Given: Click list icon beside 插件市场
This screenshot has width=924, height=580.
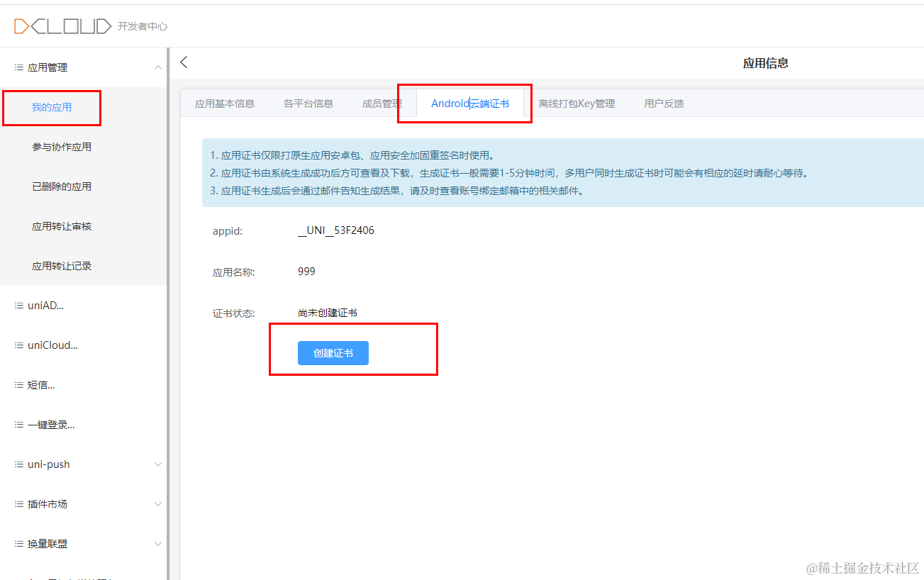Looking at the screenshot, I should click(x=19, y=504).
